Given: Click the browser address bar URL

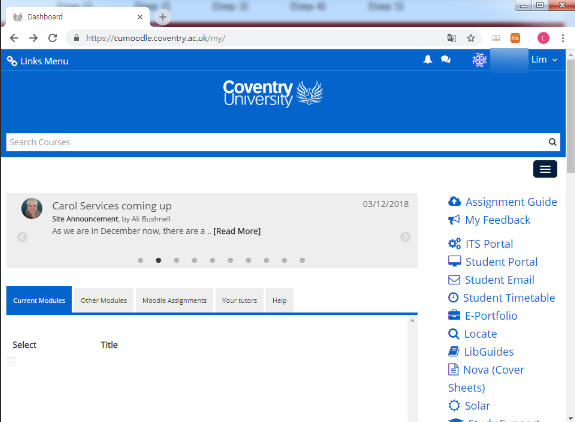Looking at the screenshot, I should tap(155, 38).
